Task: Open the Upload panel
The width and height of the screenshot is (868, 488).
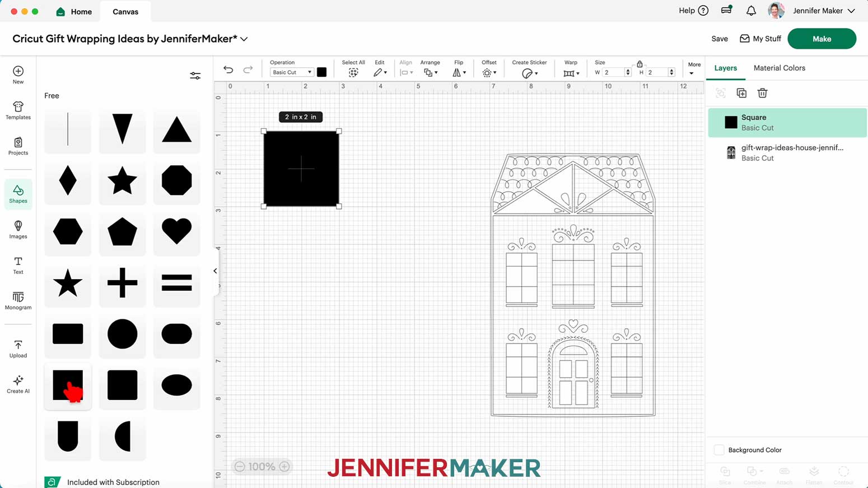Action: (x=18, y=348)
